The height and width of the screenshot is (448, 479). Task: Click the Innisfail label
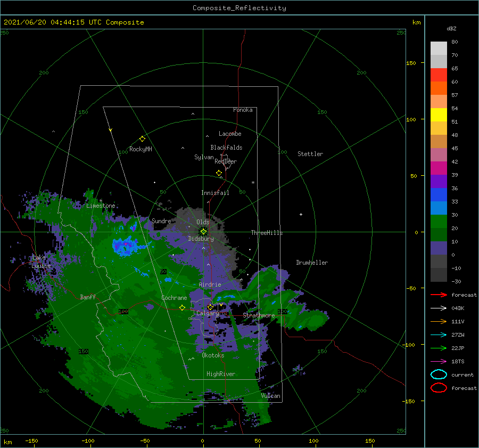tap(215, 193)
